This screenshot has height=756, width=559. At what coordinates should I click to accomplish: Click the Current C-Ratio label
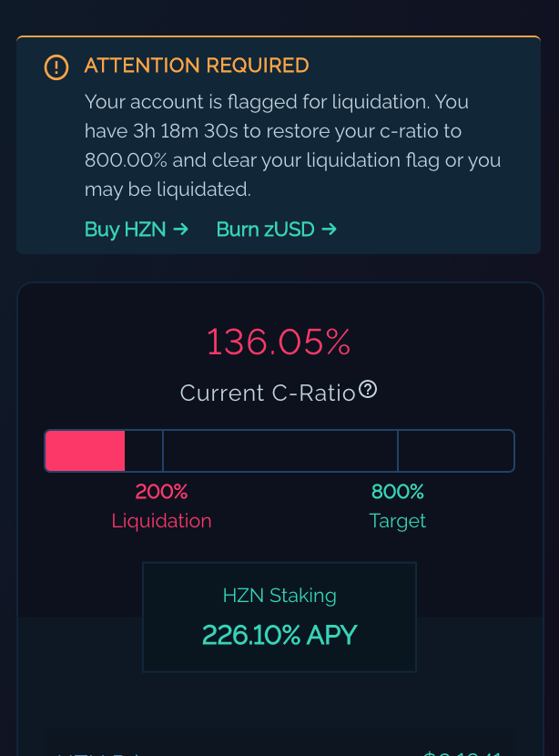tap(267, 393)
